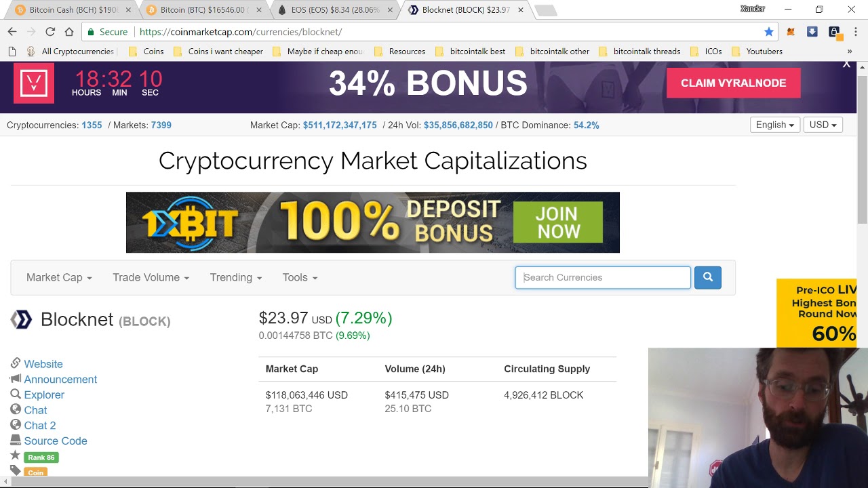The height and width of the screenshot is (488, 868).
Task: Bookmark page with the star icon
Action: (768, 32)
